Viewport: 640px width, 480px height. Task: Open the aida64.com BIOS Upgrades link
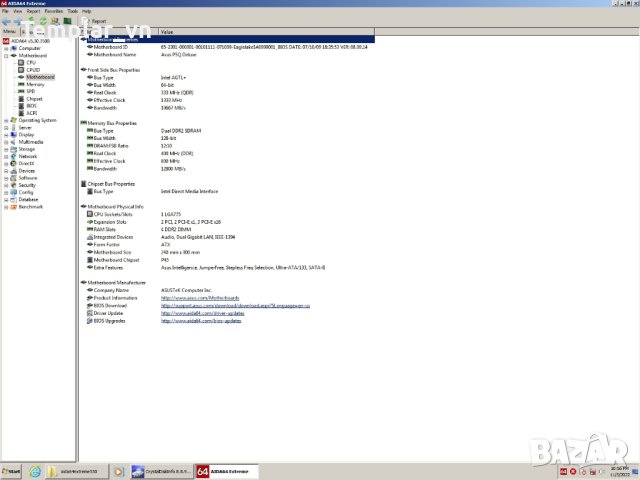(200, 321)
